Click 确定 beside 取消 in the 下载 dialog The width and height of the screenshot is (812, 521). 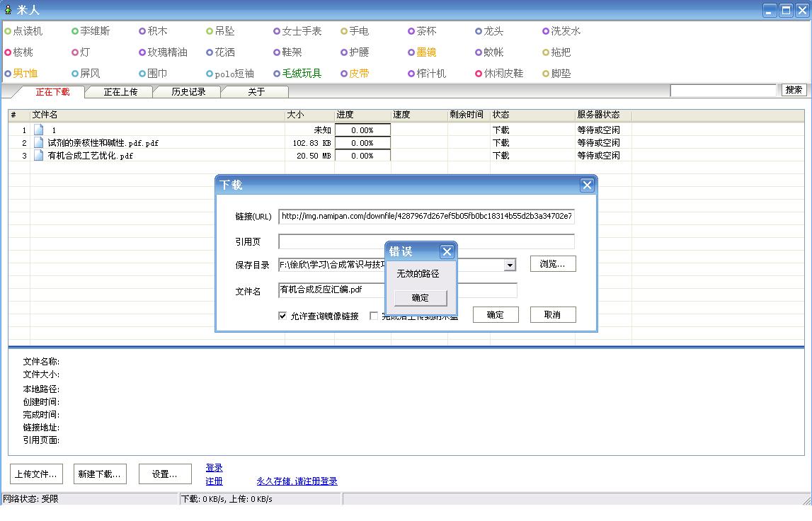pos(496,314)
